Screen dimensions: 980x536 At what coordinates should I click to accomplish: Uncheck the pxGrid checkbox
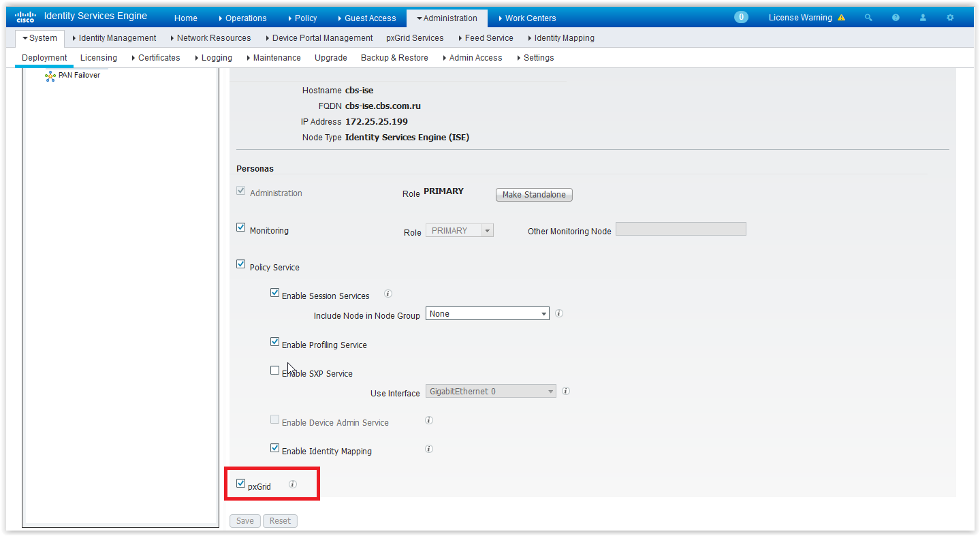240,484
